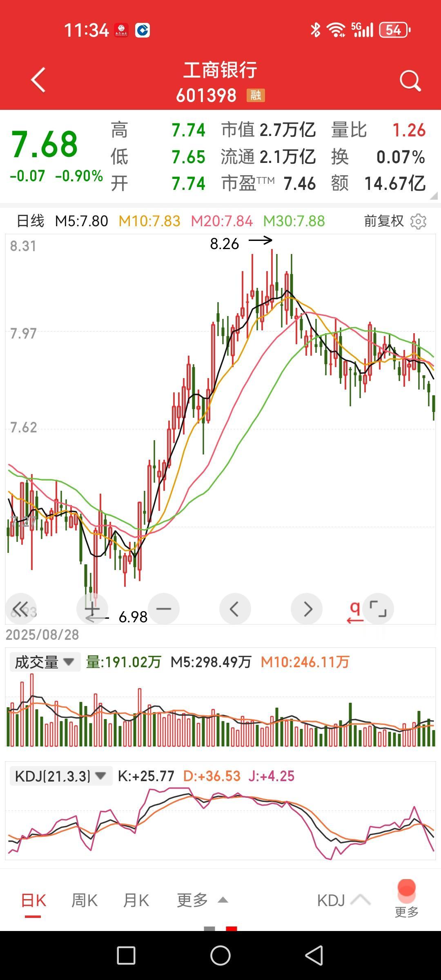This screenshot has height=980, width=441.
Task: Tap the red floating circle above 更多
Action: tap(406, 891)
